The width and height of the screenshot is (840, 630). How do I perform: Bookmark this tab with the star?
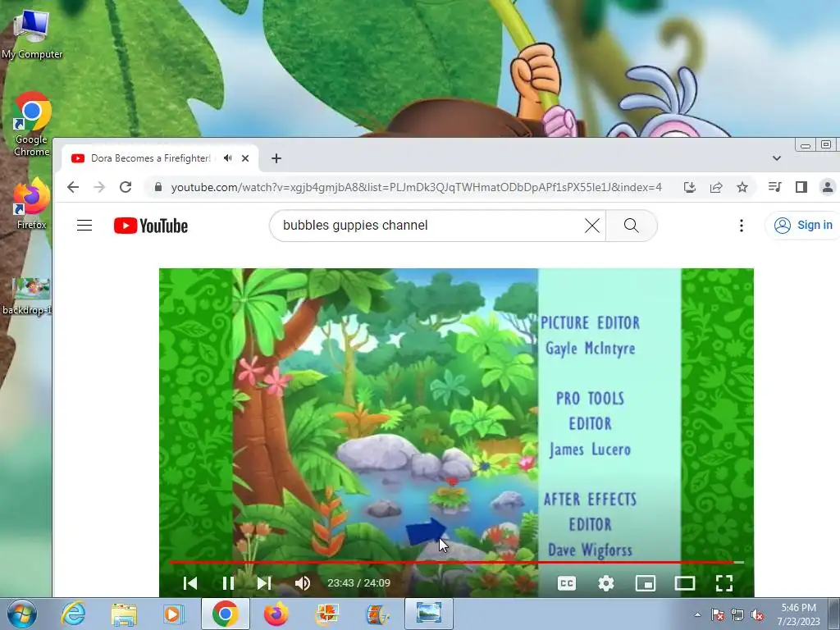[x=742, y=187]
